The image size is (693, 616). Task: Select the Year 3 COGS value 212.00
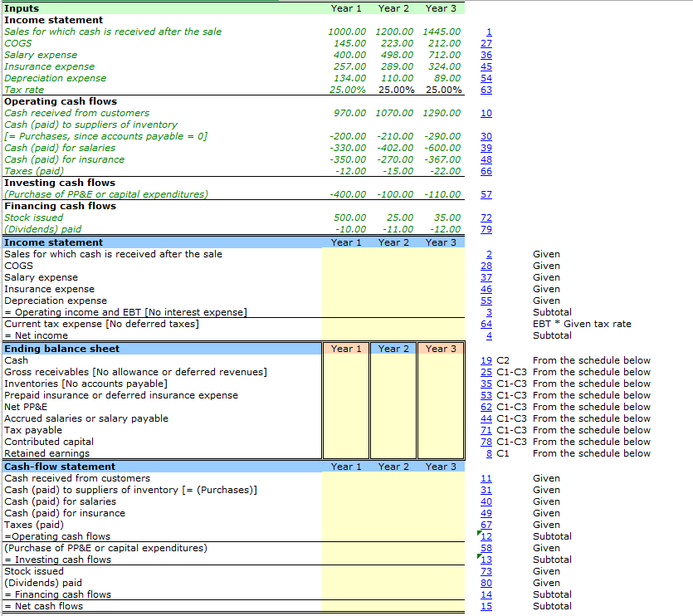point(438,43)
